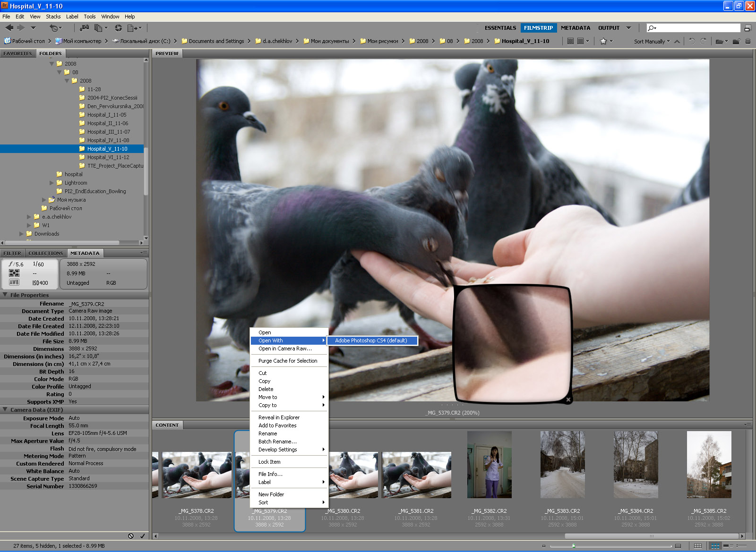Collapse the File Properties section
Image resolution: width=756 pixels, height=552 pixels.
(x=5, y=295)
